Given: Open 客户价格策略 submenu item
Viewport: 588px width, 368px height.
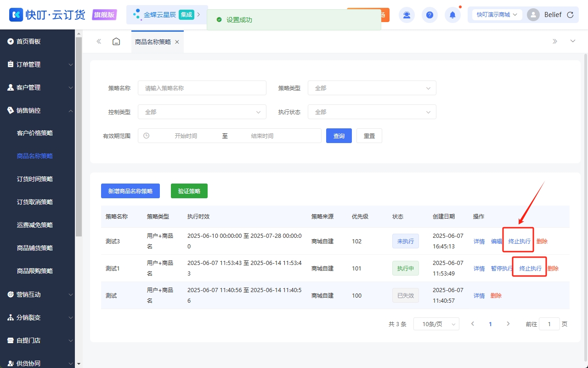Looking at the screenshot, I should (35, 133).
